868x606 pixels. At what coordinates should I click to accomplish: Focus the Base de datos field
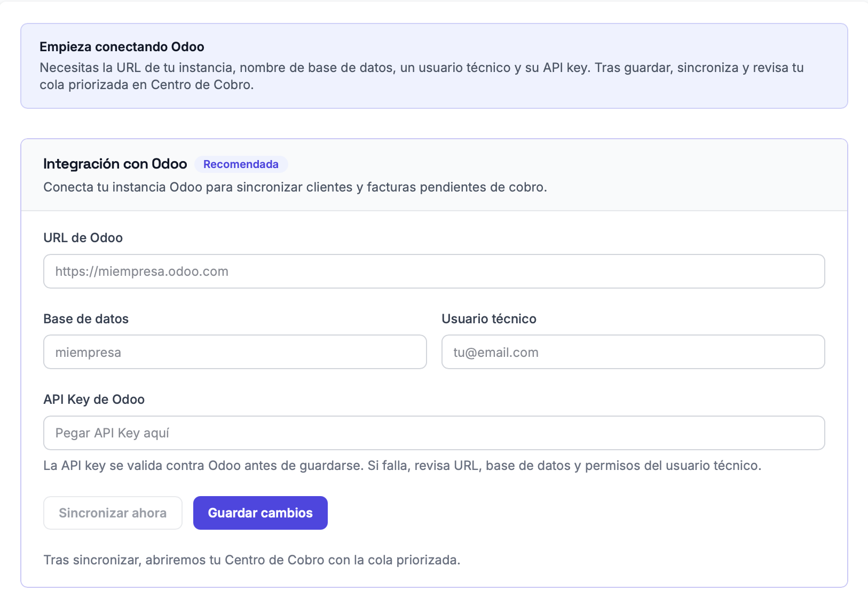click(x=235, y=352)
